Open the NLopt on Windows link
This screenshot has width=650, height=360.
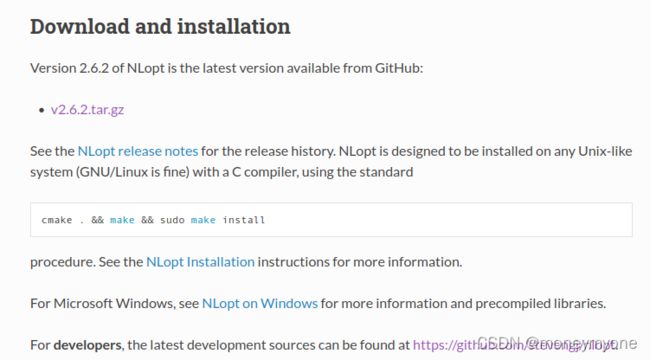click(x=260, y=303)
